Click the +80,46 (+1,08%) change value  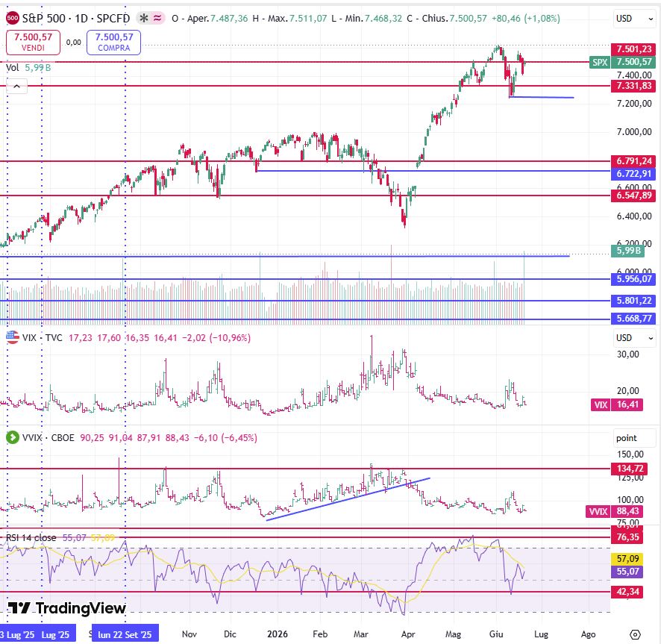(526, 19)
